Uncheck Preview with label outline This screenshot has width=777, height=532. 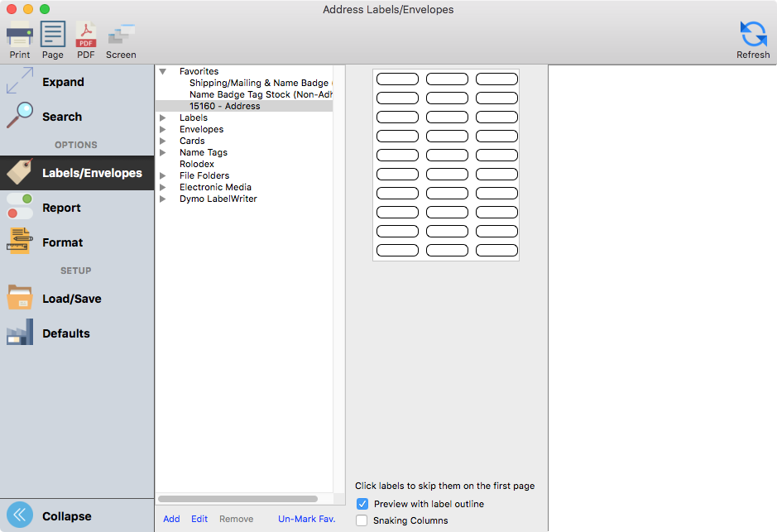[x=362, y=504]
